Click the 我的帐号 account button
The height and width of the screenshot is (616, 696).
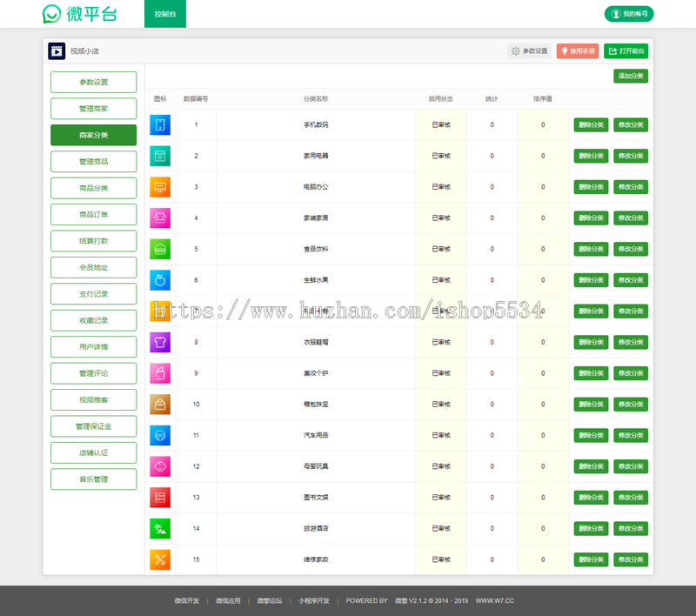coord(629,14)
